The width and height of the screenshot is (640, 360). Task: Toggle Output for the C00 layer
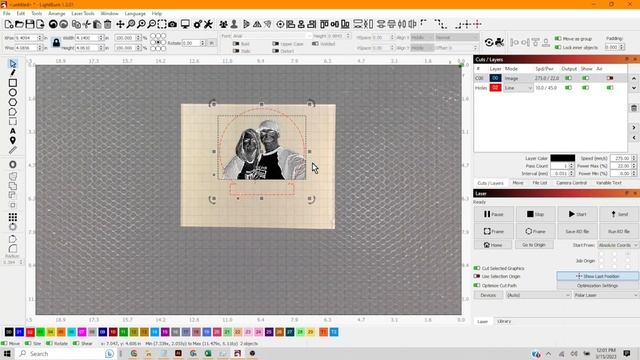click(x=568, y=78)
